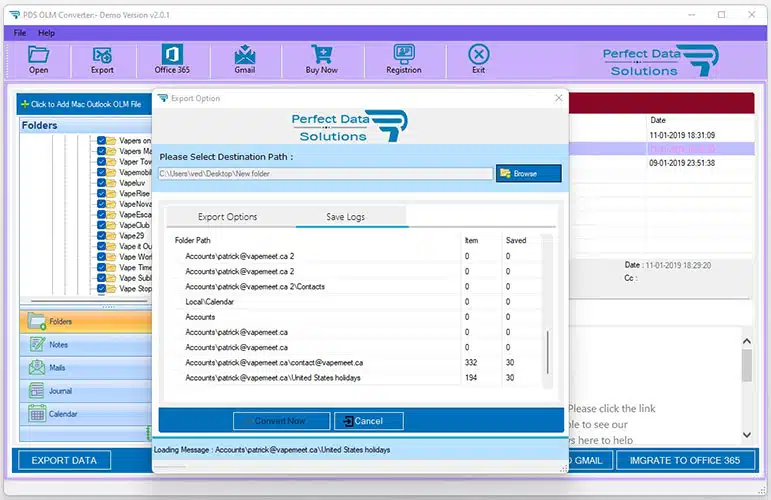Viewport: 771px width, 500px height.
Task: Click the save logs list scrollbar
Action: pos(547,352)
